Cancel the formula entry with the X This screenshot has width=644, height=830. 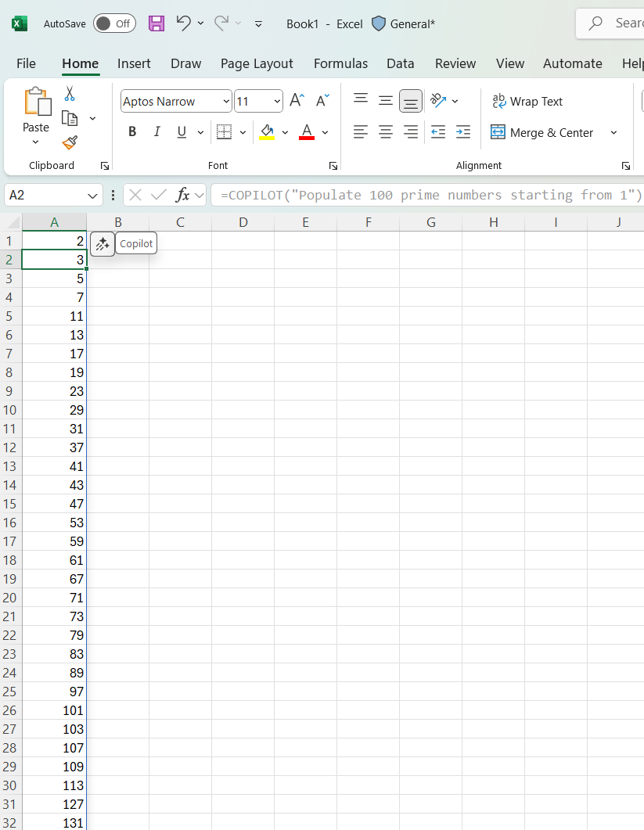(x=133, y=195)
